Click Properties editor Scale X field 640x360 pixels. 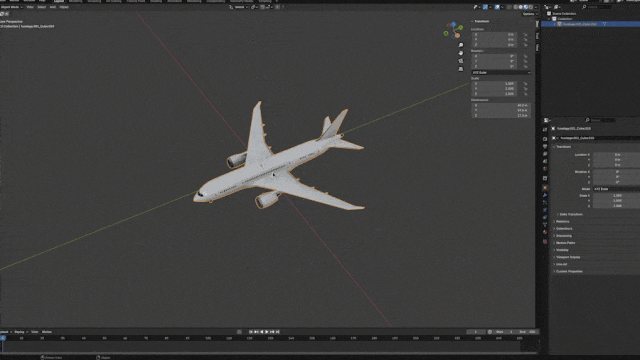[616, 196]
